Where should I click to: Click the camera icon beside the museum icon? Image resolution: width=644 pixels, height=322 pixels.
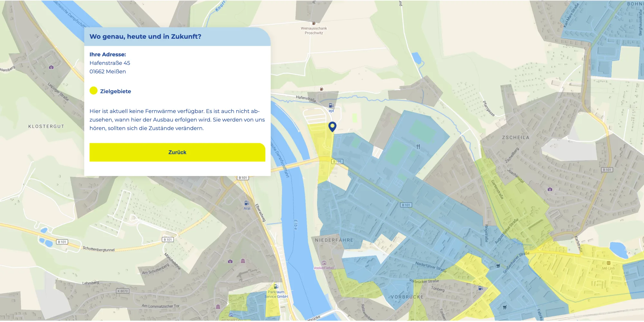tap(230, 261)
